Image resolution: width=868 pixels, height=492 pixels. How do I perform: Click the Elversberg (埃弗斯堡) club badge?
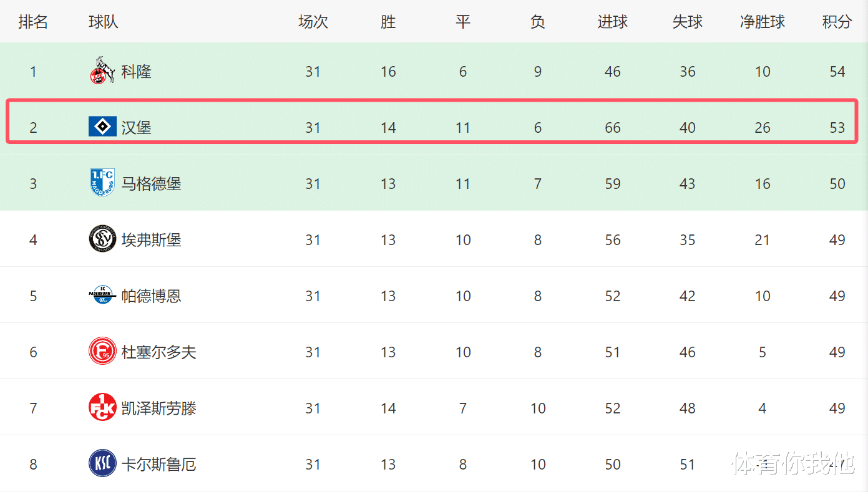tap(102, 239)
